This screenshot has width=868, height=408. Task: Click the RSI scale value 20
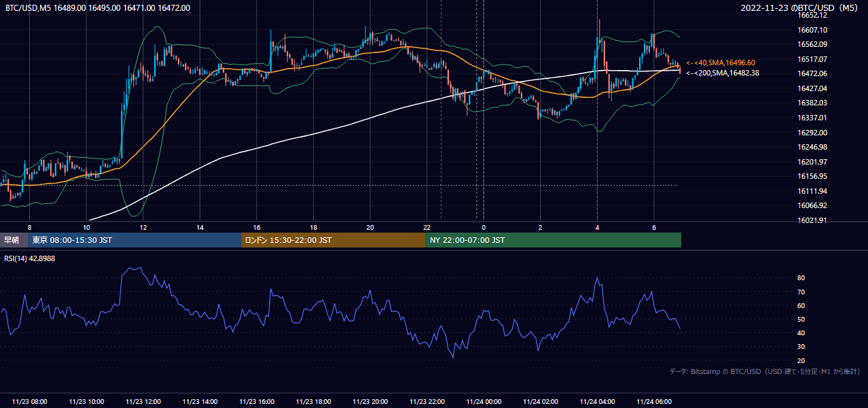tap(801, 360)
